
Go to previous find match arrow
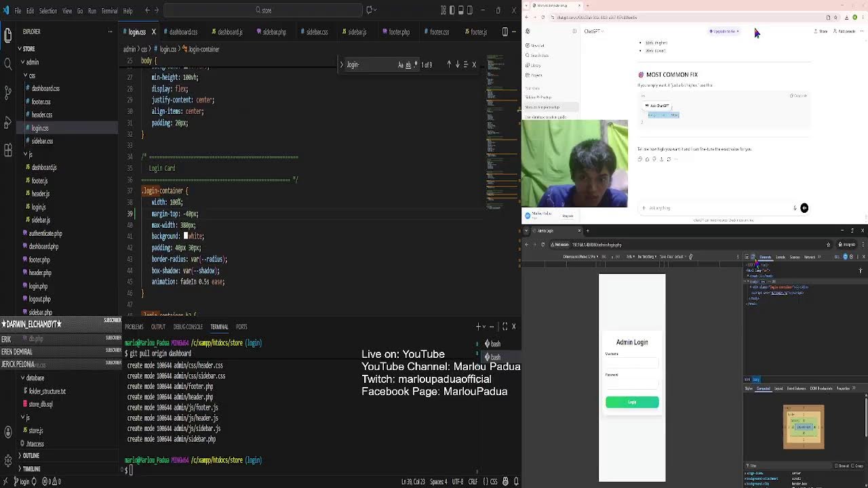(x=448, y=64)
